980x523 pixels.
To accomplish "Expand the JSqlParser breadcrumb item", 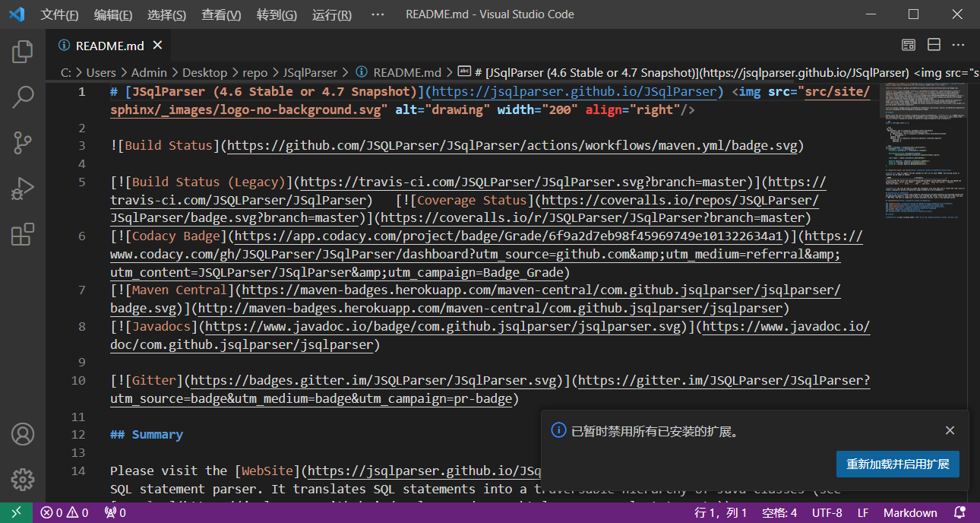I will coord(310,71).
